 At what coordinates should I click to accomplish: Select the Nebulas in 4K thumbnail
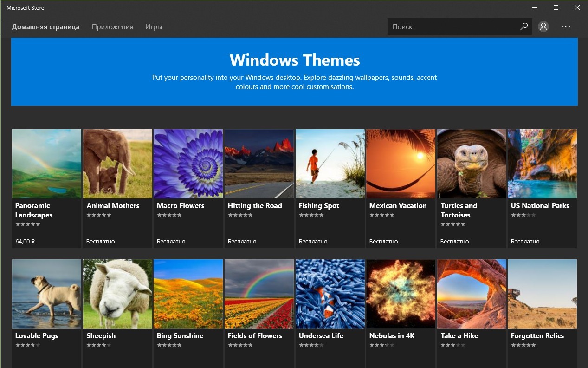pos(401,294)
